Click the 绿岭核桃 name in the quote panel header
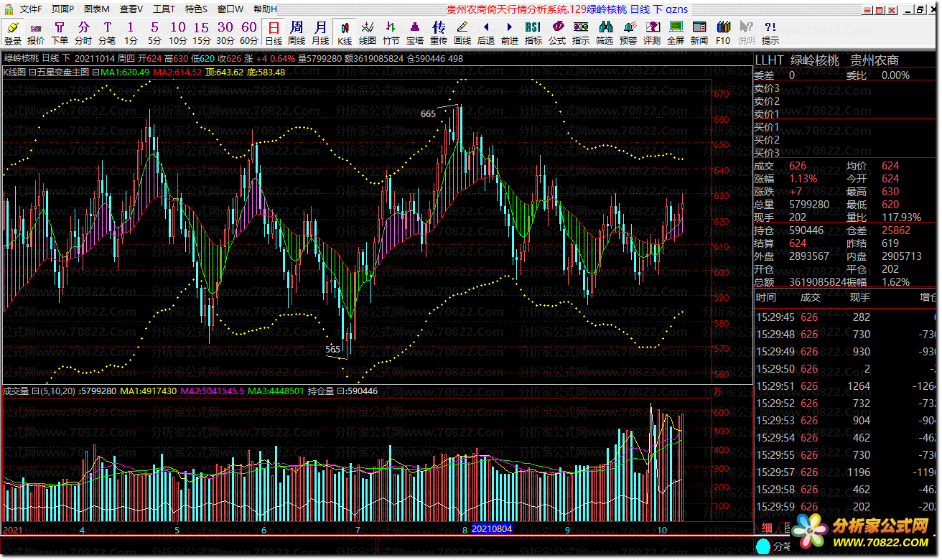942x560 pixels. point(815,60)
